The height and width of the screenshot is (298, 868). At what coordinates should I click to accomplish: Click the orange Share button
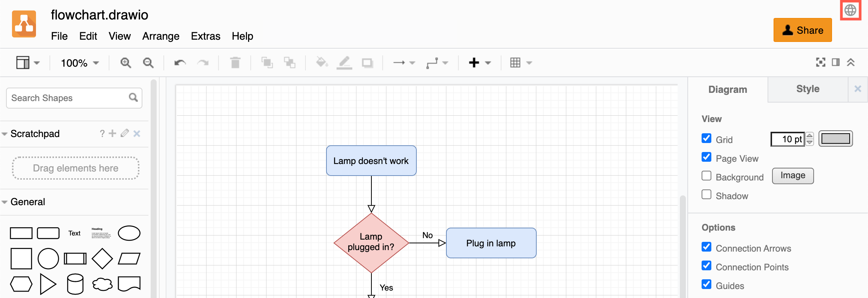pyautogui.click(x=802, y=30)
